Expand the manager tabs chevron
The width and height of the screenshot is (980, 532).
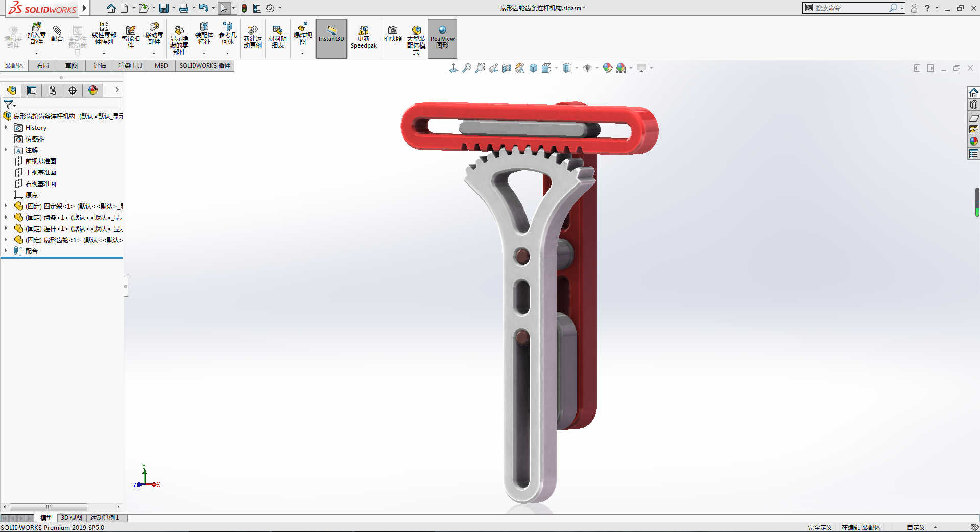tap(117, 90)
